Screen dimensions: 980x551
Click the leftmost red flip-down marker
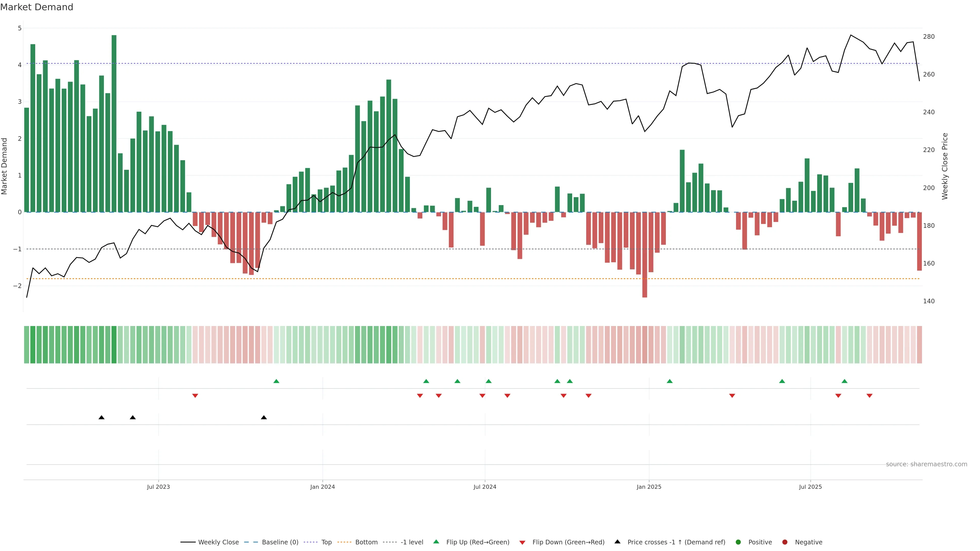[x=195, y=396]
